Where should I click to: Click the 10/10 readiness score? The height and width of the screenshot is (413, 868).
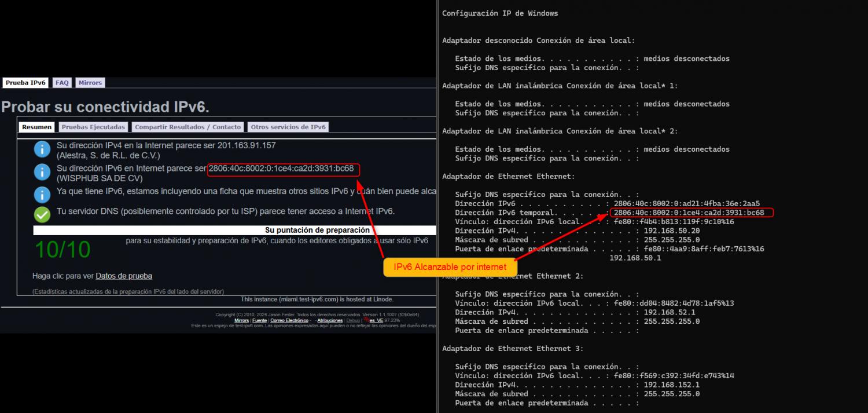tap(62, 250)
